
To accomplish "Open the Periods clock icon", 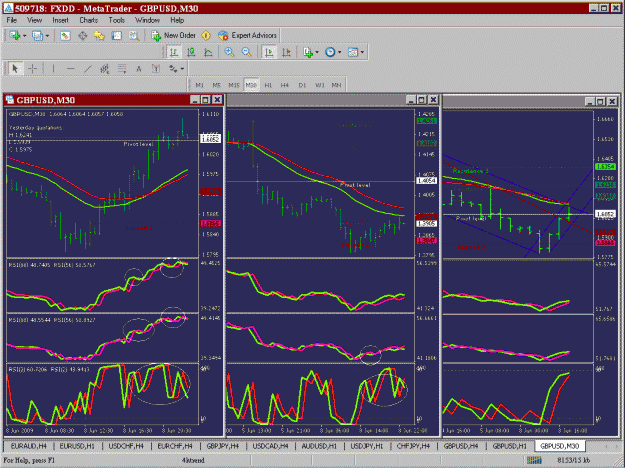I will [330, 52].
